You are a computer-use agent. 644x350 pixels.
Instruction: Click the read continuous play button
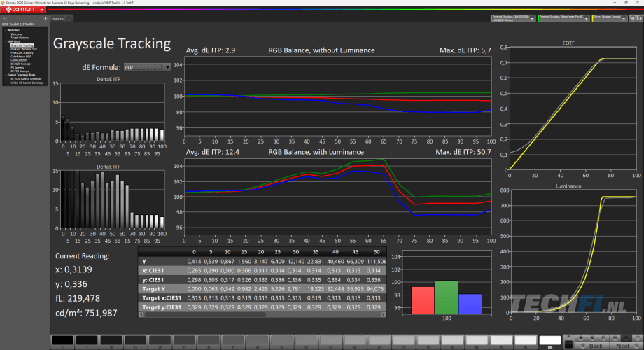[592, 338]
